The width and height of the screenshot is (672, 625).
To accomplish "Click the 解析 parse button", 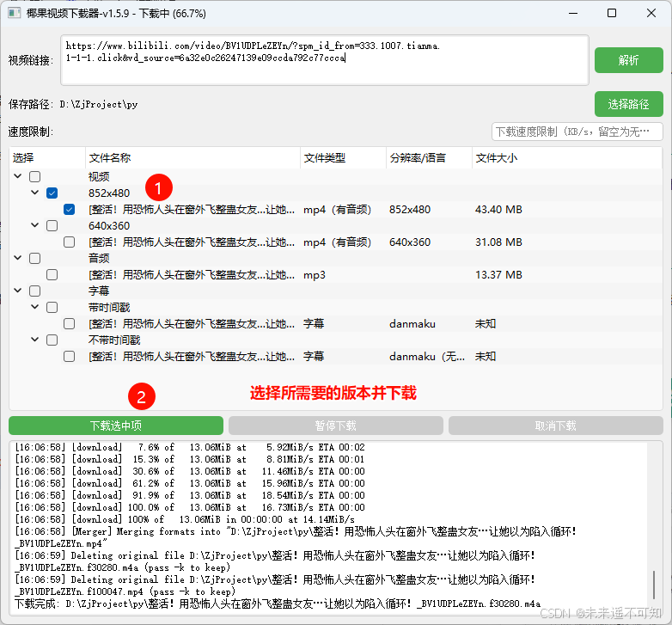I will (628, 60).
